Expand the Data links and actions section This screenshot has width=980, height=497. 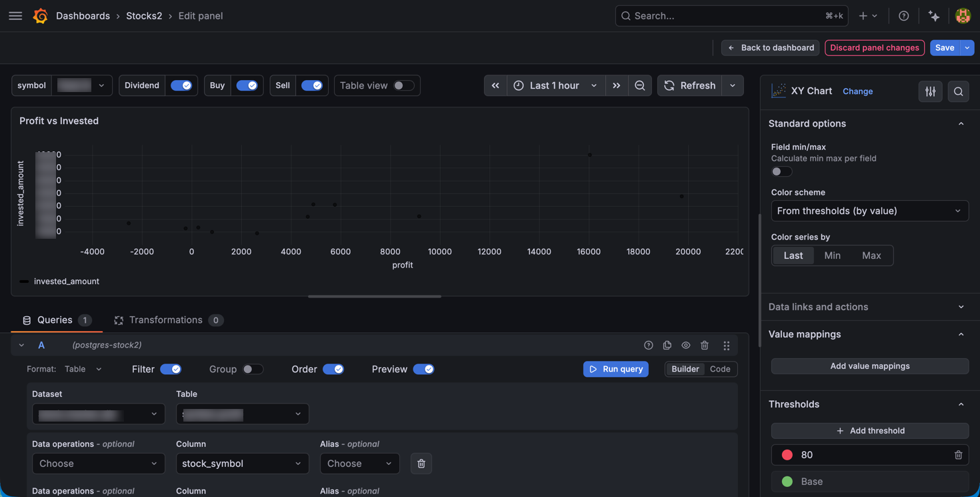869,307
